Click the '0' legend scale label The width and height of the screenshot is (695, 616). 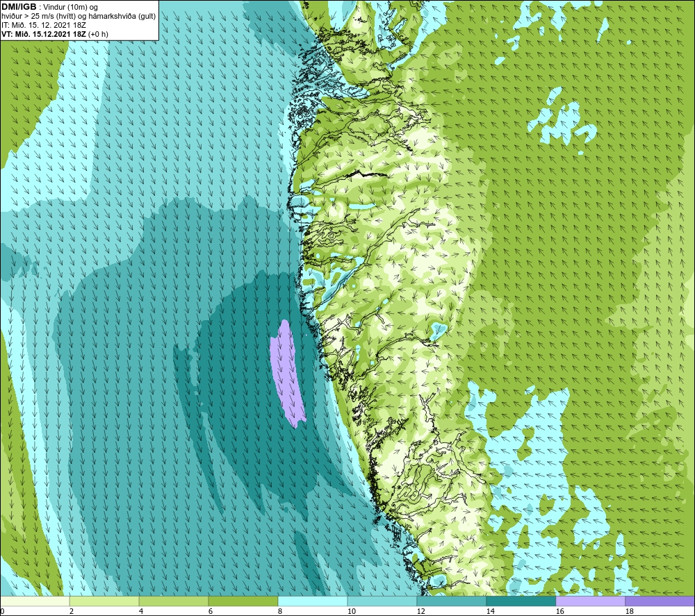[x=2, y=611]
